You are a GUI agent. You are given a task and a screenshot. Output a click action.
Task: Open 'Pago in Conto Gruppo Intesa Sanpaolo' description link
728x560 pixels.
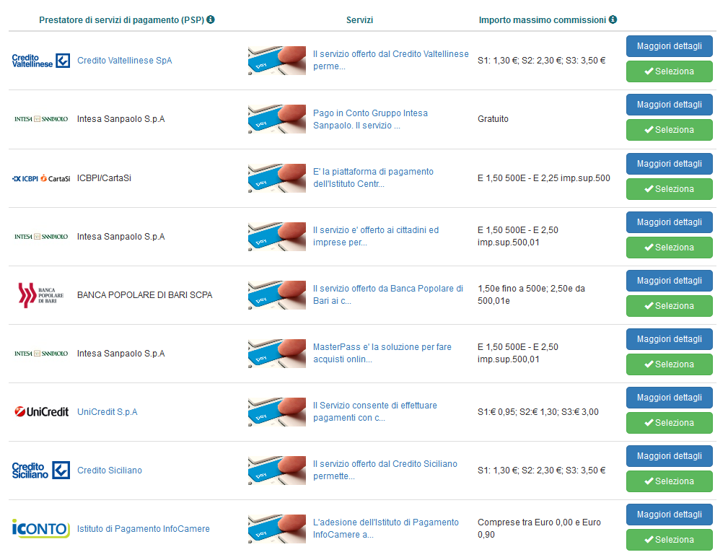click(x=371, y=119)
